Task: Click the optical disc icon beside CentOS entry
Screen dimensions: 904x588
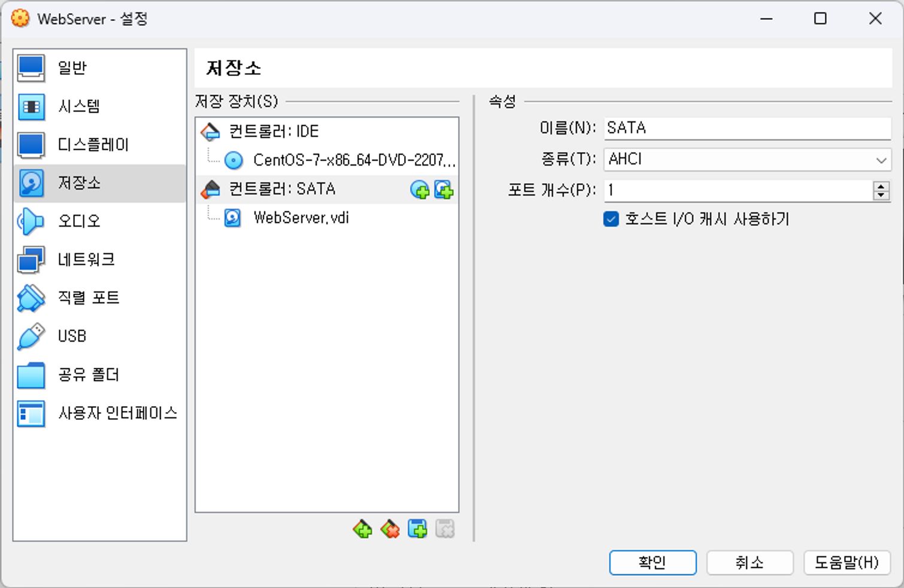Action: point(233,160)
